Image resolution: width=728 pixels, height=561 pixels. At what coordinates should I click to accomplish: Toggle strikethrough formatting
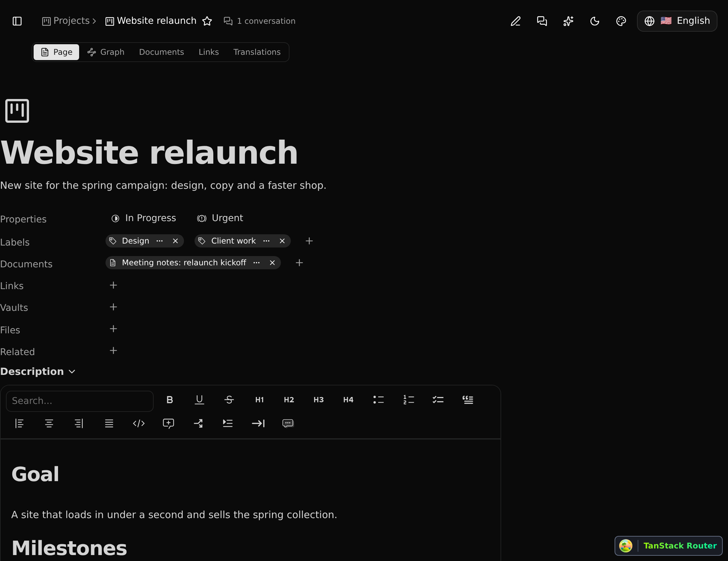pyautogui.click(x=229, y=400)
